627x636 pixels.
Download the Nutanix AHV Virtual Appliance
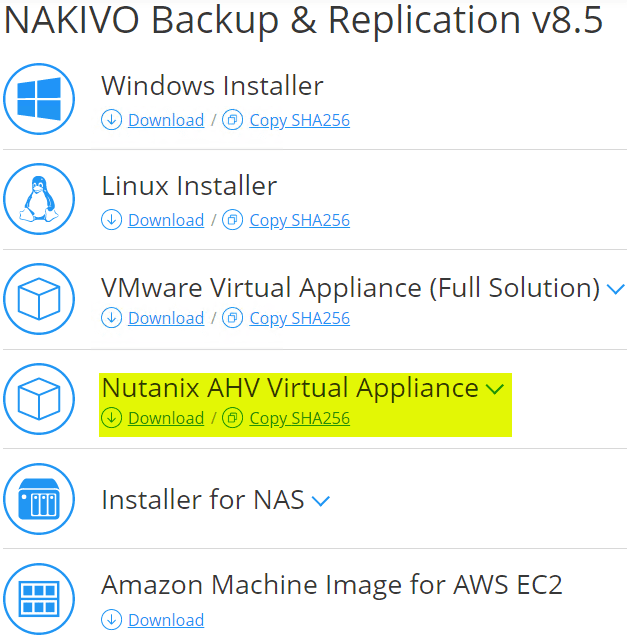(165, 418)
